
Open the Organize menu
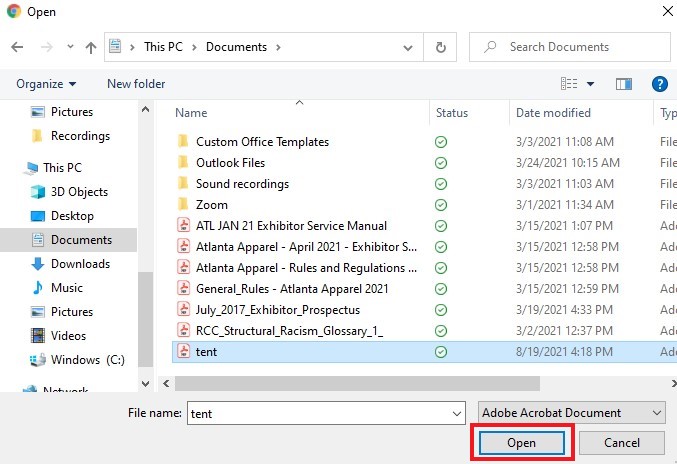tap(46, 84)
